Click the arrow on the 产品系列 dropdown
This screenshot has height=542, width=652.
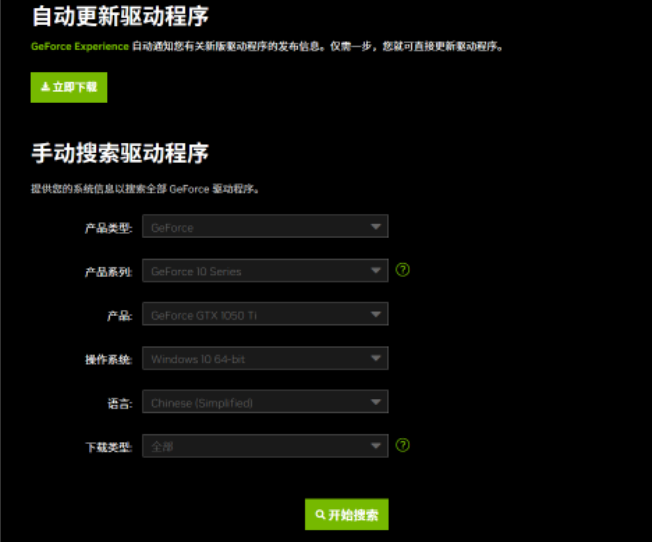point(376,271)
